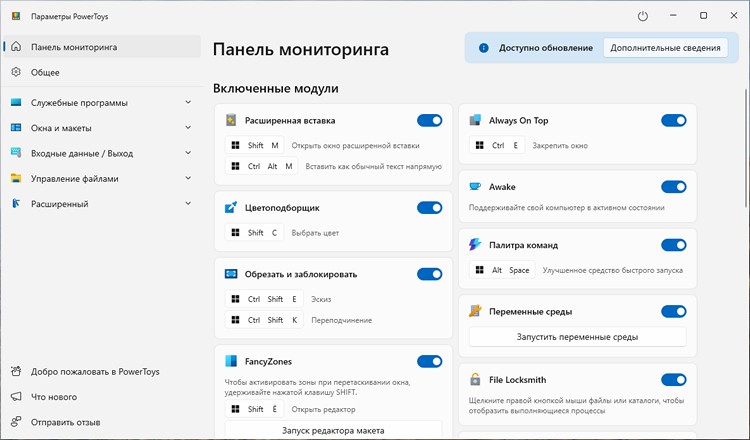Click the Открыть редактор label

click(x=323, y=409)
